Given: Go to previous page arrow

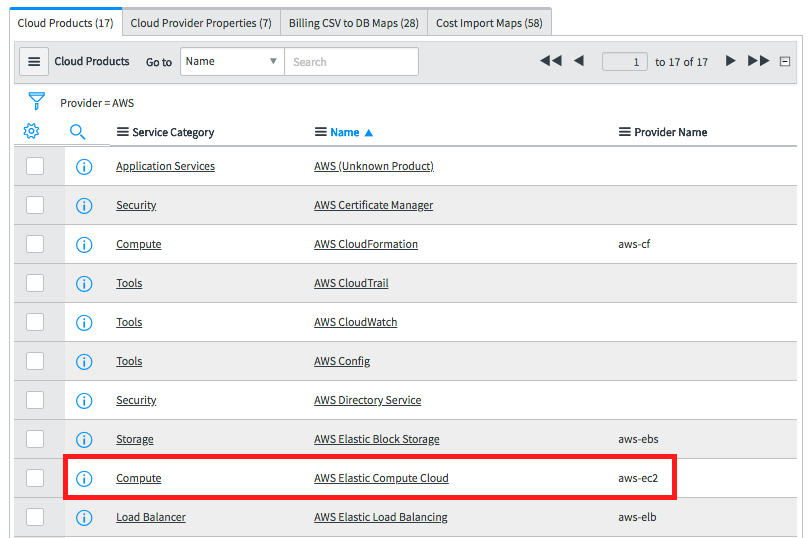Looking at the screenshot, I should (579, 61).
